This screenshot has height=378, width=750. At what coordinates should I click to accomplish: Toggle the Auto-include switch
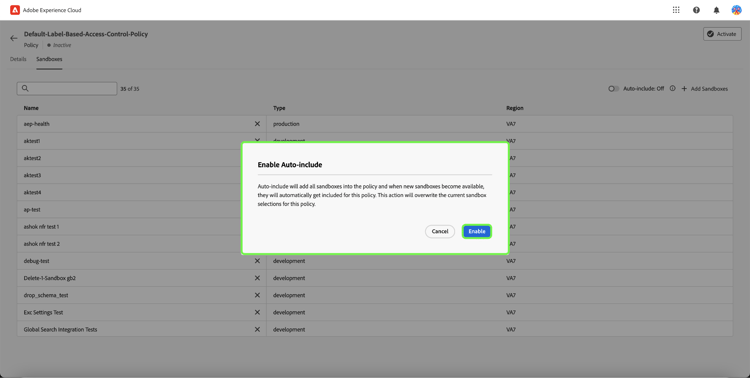[613, 89]
